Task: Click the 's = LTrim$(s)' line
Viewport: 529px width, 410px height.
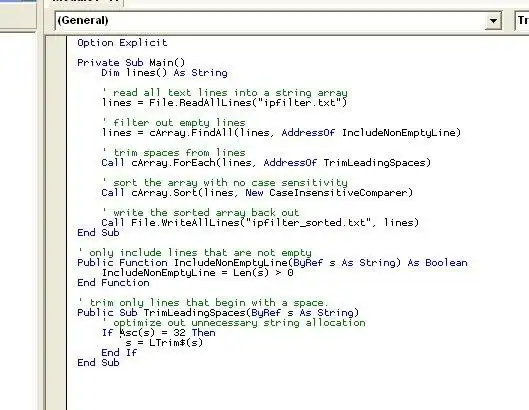Action: click(164, 343)
